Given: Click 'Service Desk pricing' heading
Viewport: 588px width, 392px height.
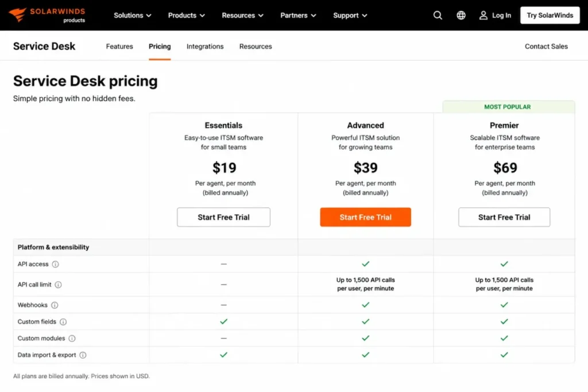Looking at the screenshot, I should [86, 81].
